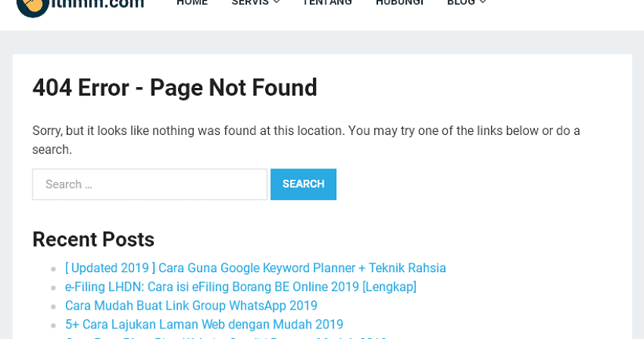The height and width of the screenshot is (339, 644).
Task: Expand the chevron beside SERVIS
Action: 277,3
